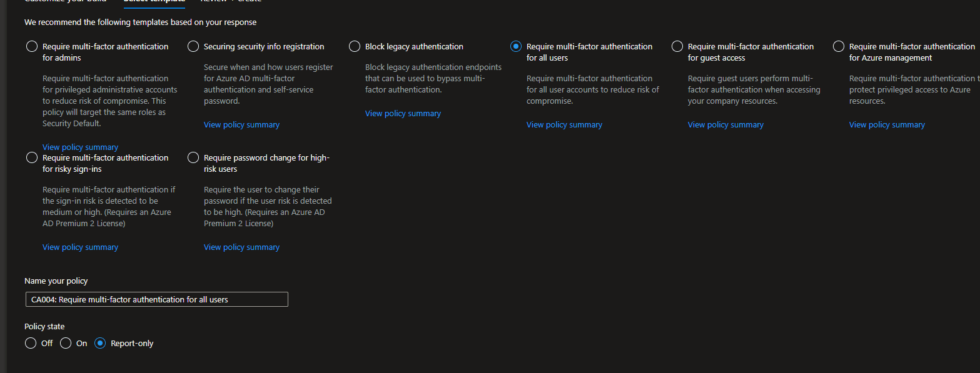View policy summary for admins MFA template
The width and height of the screenshot is (980, 373).
pos(80,147)
